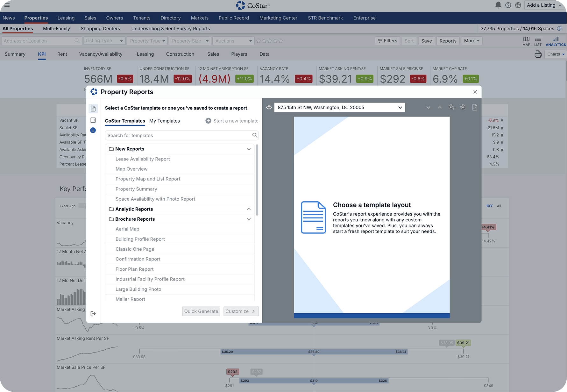Open the Leasing menu in navigation bar

66,18
